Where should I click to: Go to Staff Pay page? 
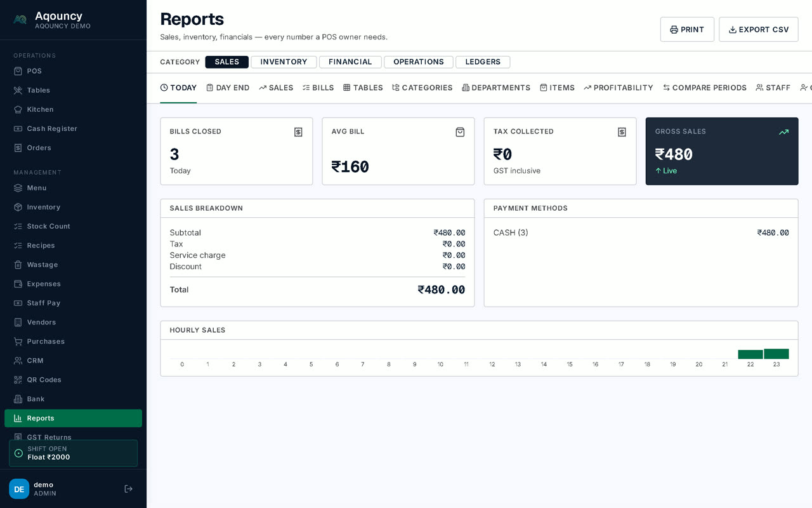click(73, 304)
